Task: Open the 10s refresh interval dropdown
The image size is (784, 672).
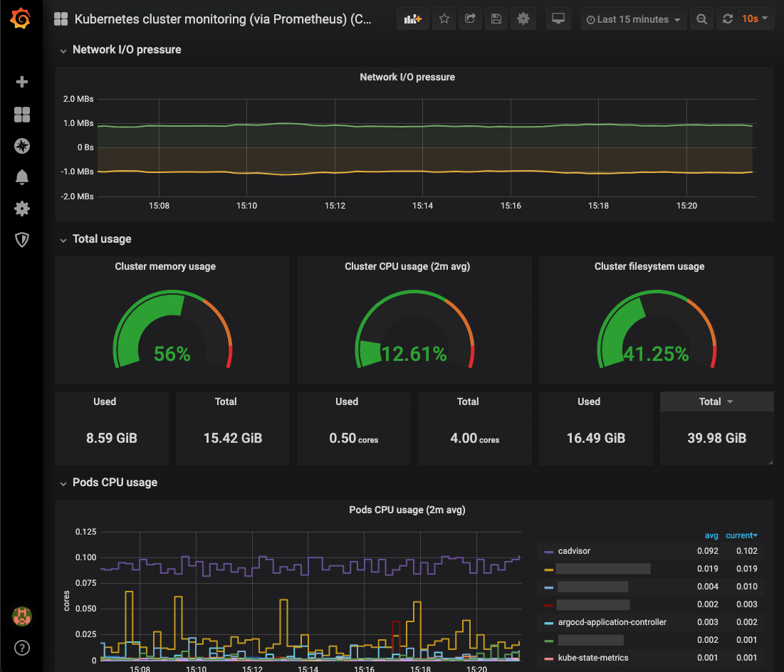Action: (x=756, y=19)
